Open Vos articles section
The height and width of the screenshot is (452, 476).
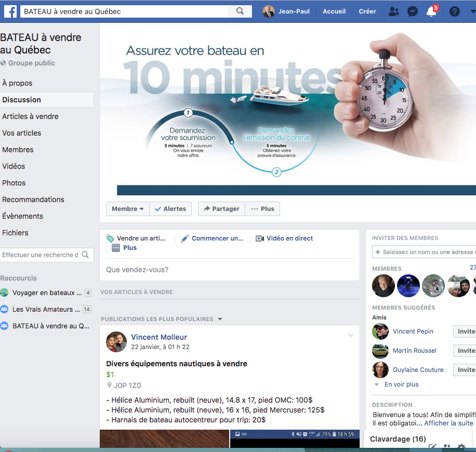[21, 133]
